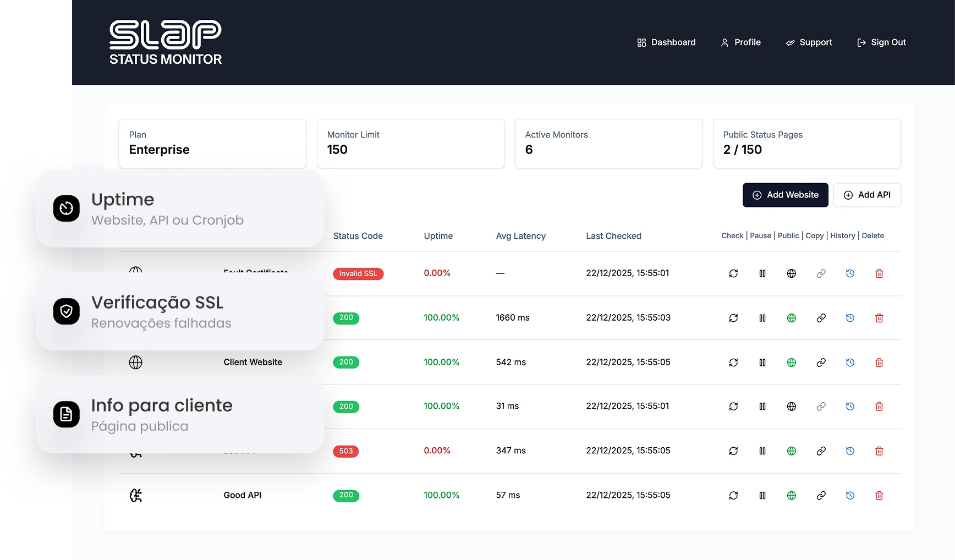Refresh check for the 1660 ms monitor
Image resolution: width=955 pixels, height=560 pixels.
click(733, 318)
